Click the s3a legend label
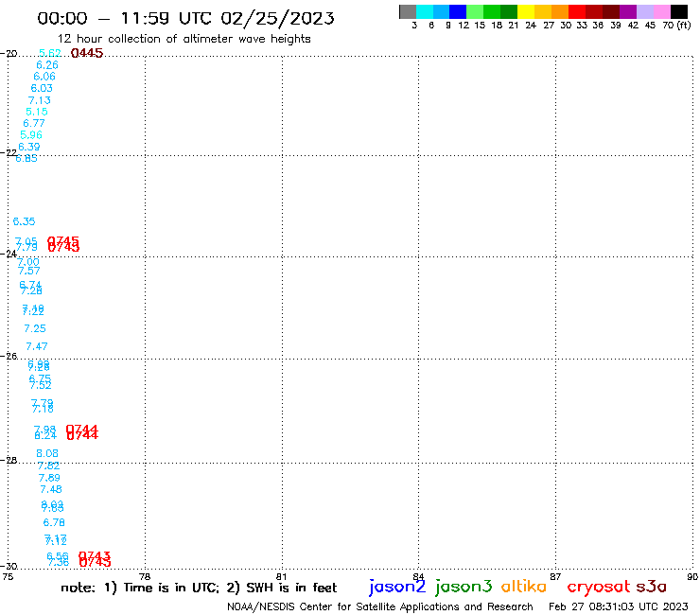Viewport: 700px width, 615px height. (651, 587)
